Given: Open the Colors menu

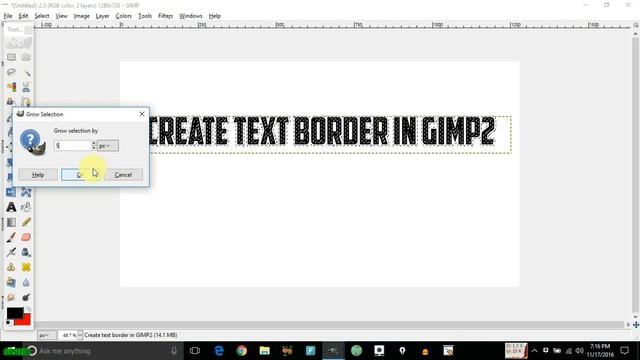Looking at the screenshot, I should (x=123, y=16).
